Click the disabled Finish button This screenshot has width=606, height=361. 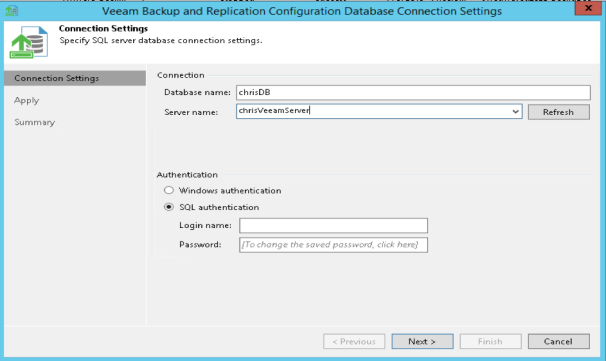(490, 341)
